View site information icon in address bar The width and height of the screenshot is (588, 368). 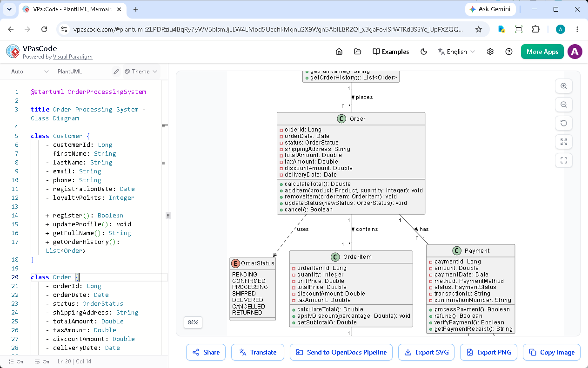click(65, 29)
